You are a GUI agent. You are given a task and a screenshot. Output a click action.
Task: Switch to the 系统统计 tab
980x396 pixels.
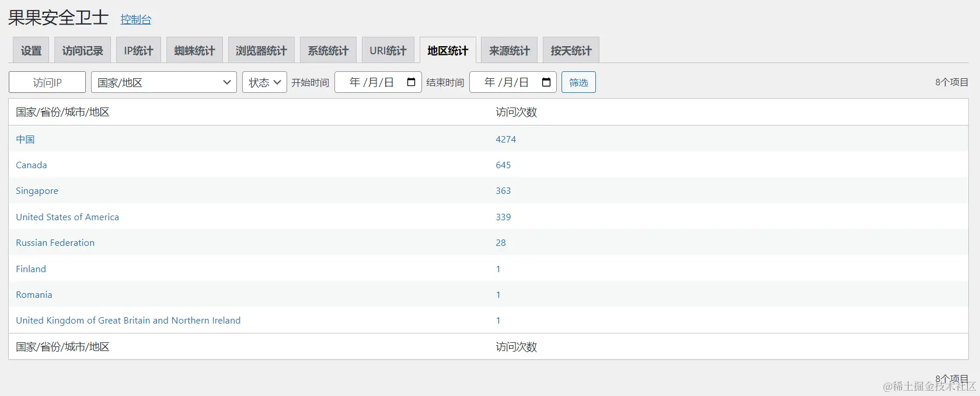pyautogui.click(x=328, y=50)
